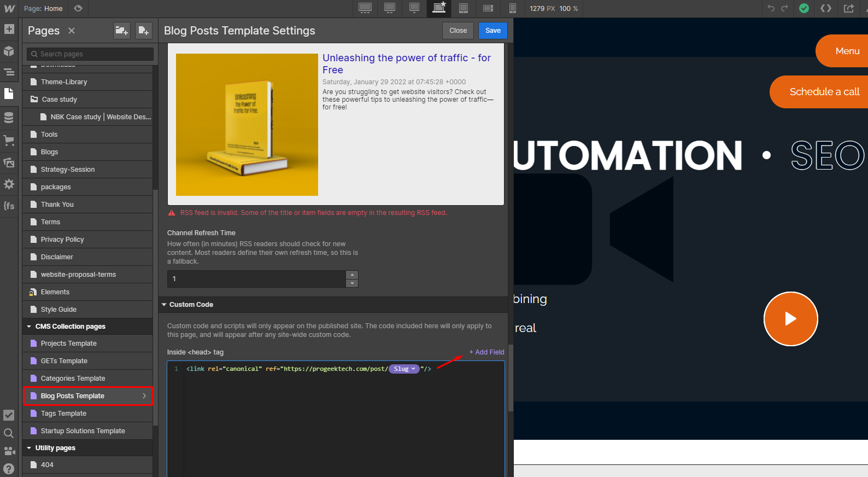Select the Privacy Policy page

pyautogui.click(x=87, y=240)
